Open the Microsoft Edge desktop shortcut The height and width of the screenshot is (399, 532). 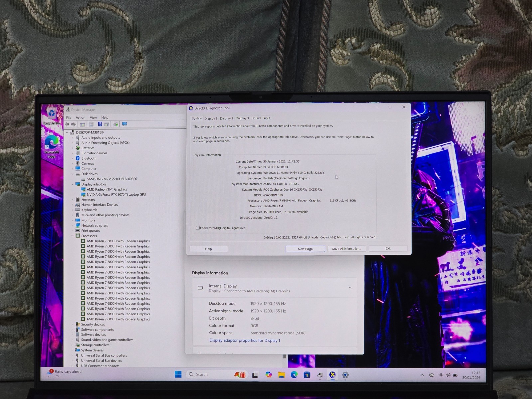tap(52, 146)
